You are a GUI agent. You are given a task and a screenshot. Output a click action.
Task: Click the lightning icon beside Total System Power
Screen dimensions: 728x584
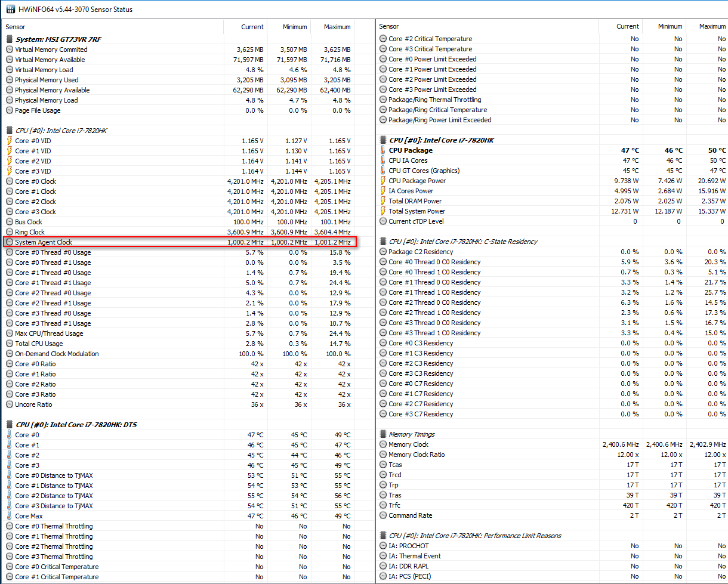point(383,211)
